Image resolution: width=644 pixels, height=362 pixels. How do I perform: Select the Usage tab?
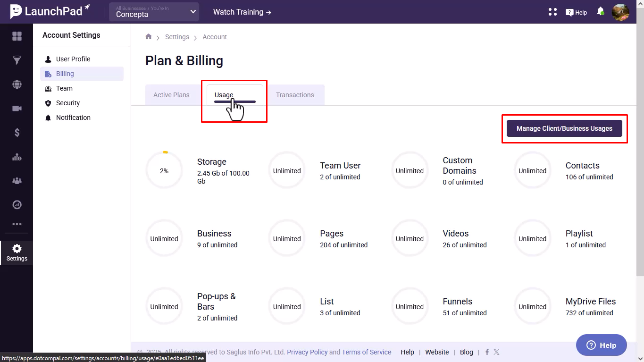tap(235, 95)
